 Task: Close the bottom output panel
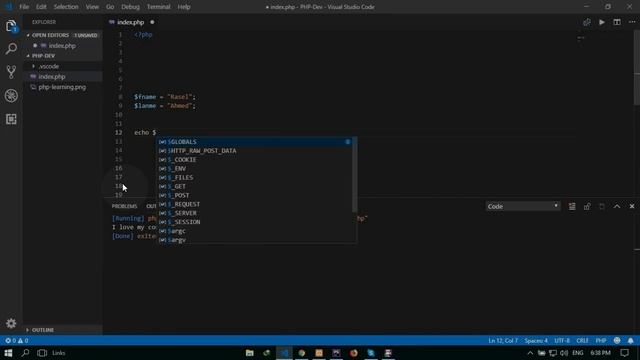[x=632, y=207]
